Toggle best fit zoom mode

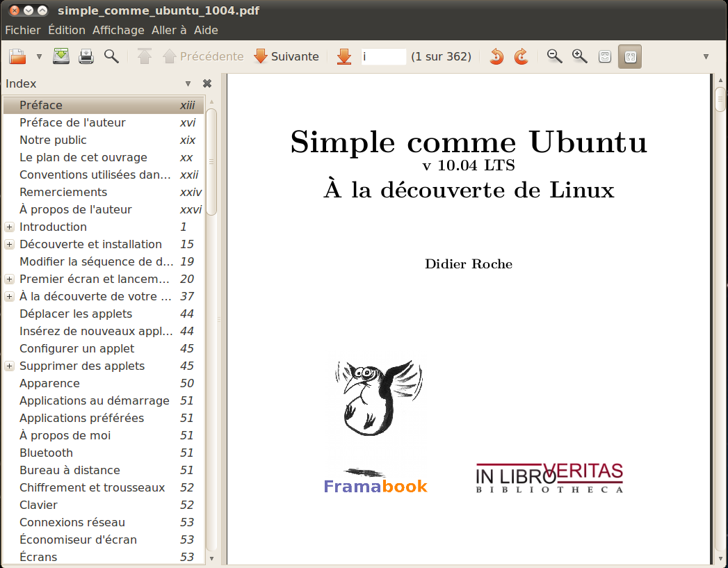pos(605,56)
